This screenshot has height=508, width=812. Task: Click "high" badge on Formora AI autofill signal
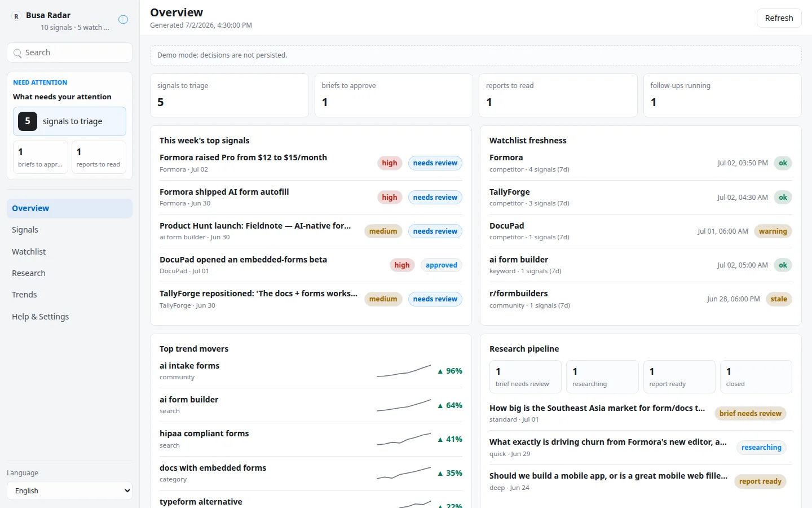(x=390, y=197)
